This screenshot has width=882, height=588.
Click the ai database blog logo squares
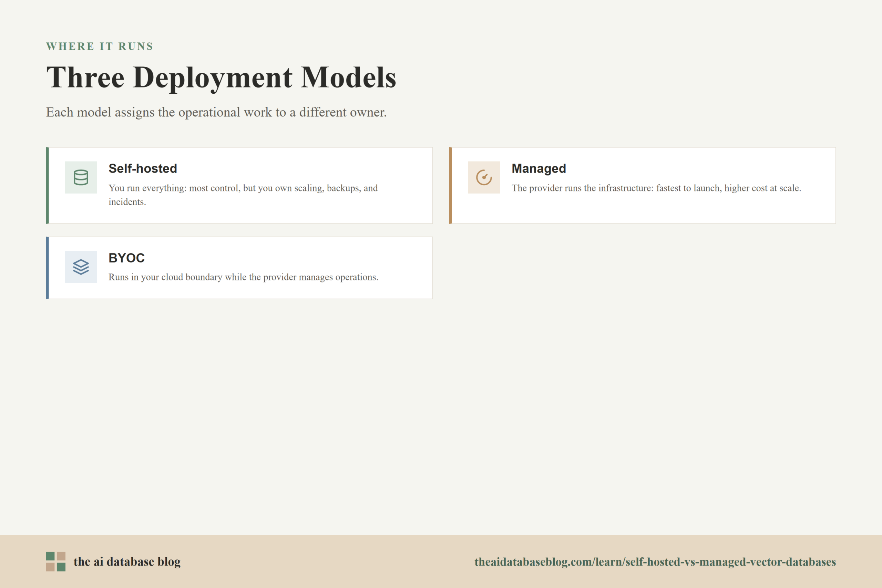click(55, 561)
